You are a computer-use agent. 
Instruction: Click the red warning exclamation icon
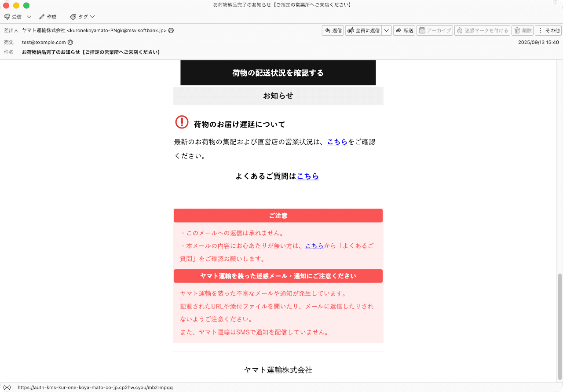[x=182, y=122]
